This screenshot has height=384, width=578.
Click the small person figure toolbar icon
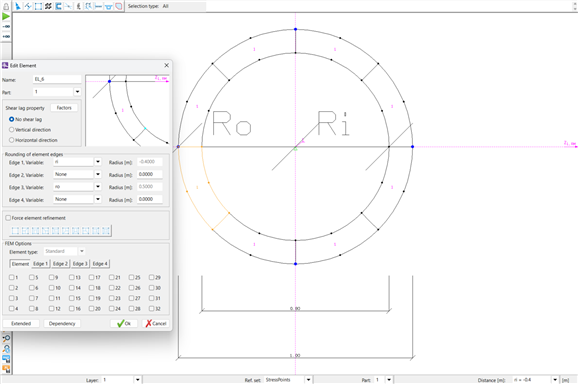pos(79,6)
